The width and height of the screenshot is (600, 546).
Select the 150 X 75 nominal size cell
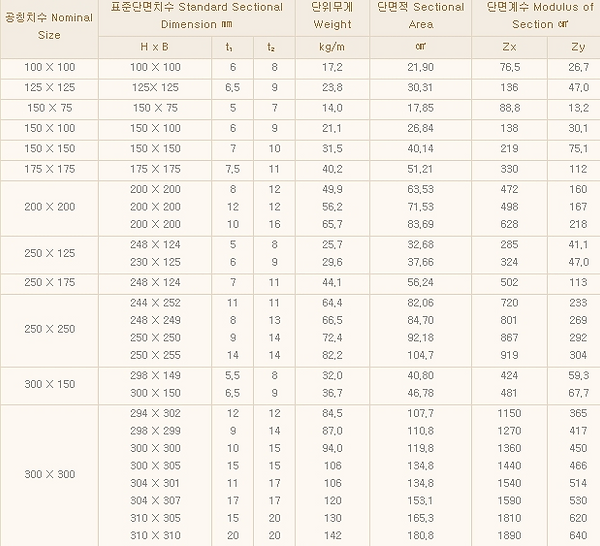[x=49, y=108]
